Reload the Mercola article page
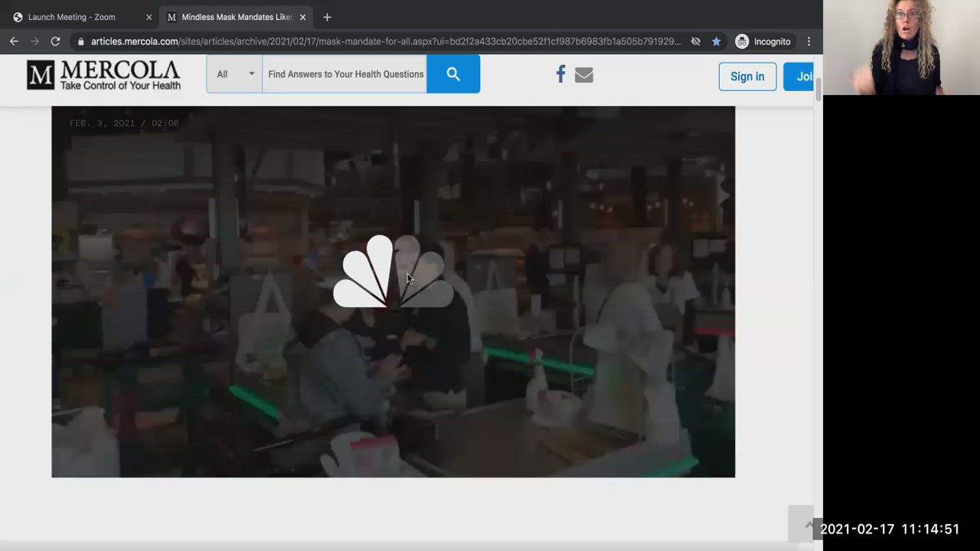The width and height of the screenshot is (980, 551). point(55,41)
